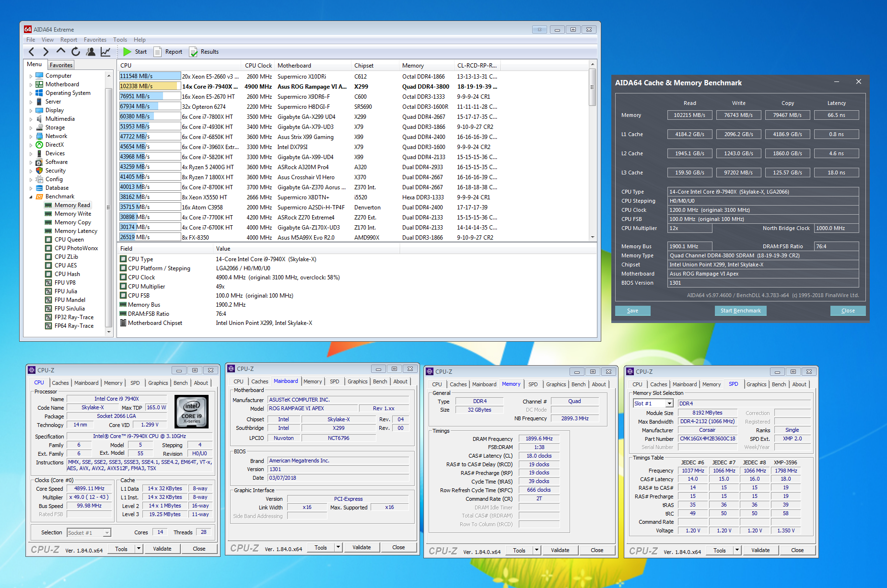Go back with AIDA64 toolbar back arrow
This screenshot has width=887, height=588.
32,52
